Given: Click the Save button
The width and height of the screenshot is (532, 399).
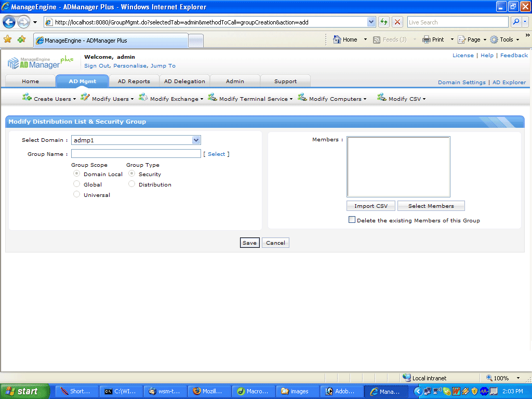Looking at the screenshot, I should [x=250, y=243].
